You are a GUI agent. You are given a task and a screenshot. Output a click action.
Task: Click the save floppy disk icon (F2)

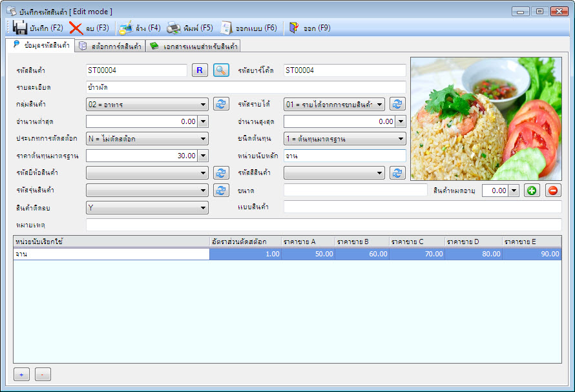click(20, 28)
